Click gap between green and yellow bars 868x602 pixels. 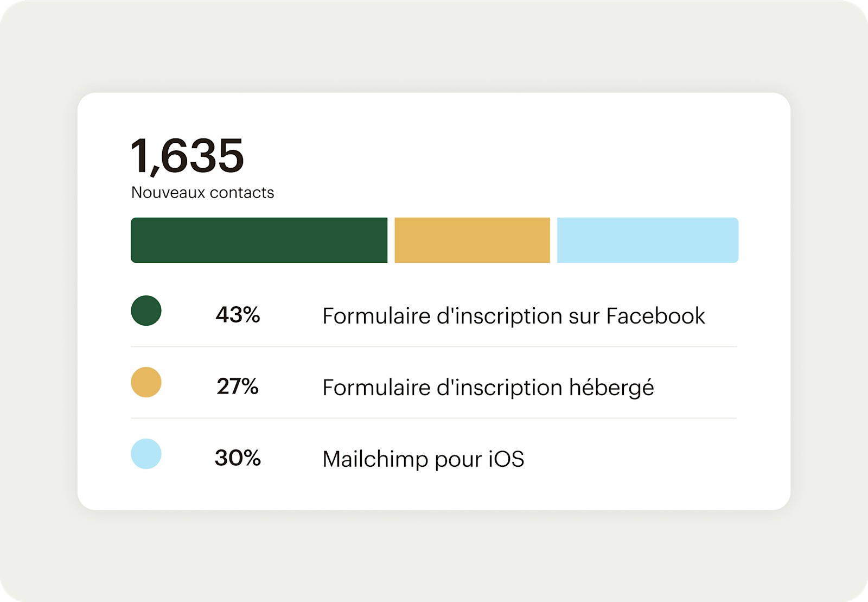[391, 240]
